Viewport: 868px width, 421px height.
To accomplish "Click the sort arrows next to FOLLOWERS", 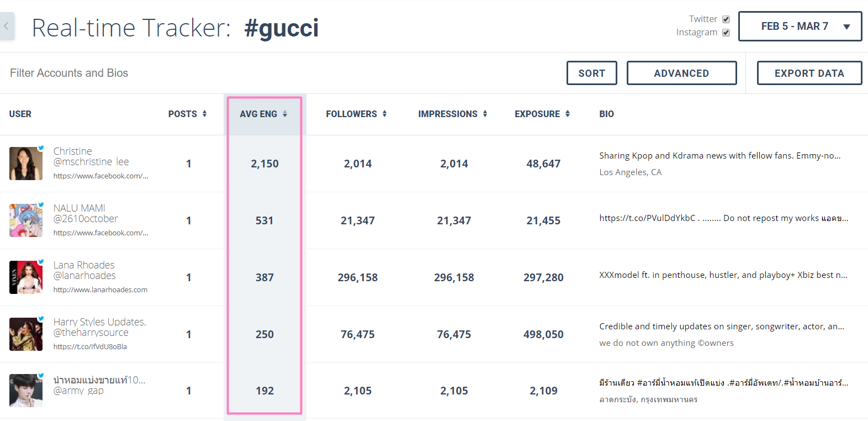I will coord(384,114).
